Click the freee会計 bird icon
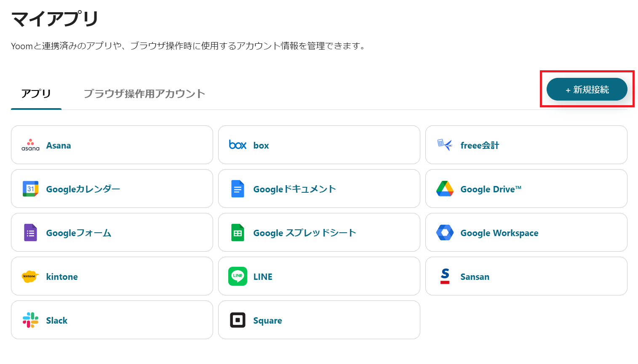638x364 pixels. click(445, 145)
